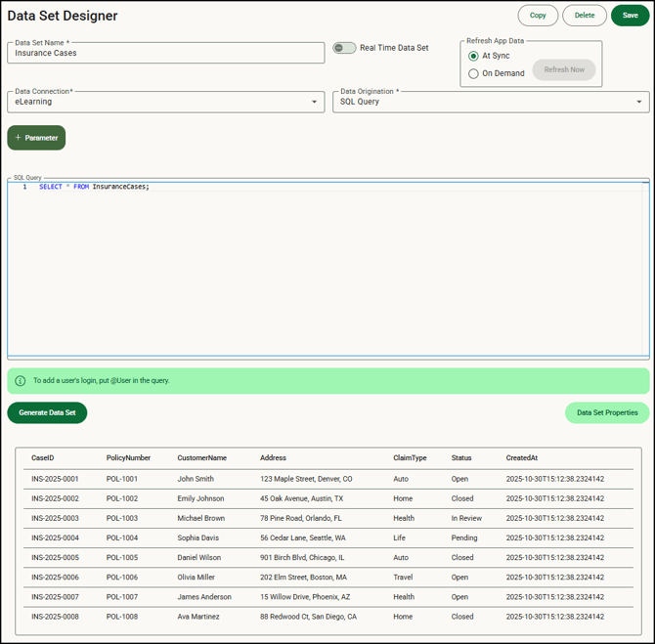Image resolution: width=655 pixels, height=644 pixels.
Task: Click the CreatedAt column header
Action: 522,457
